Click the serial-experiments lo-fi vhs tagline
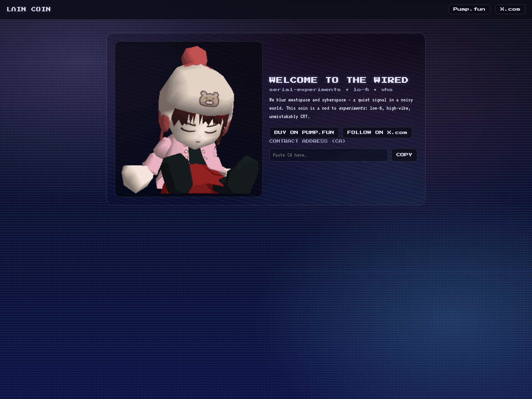 click(331, 90)
